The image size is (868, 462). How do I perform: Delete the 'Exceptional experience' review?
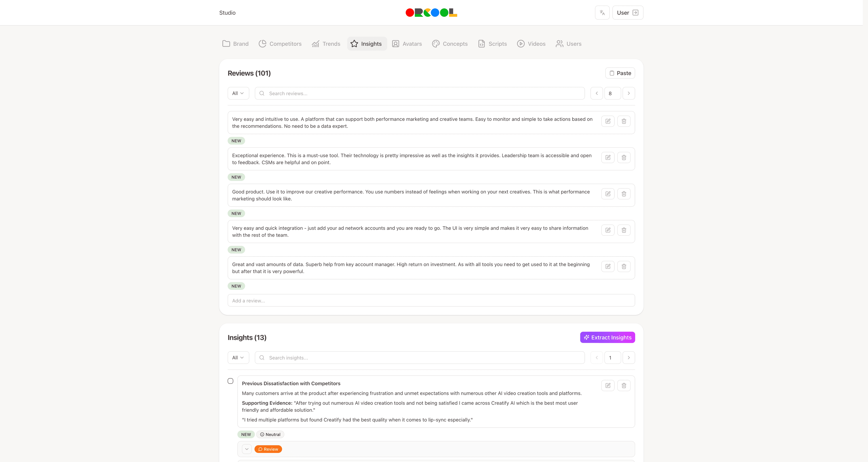point(624,157)
